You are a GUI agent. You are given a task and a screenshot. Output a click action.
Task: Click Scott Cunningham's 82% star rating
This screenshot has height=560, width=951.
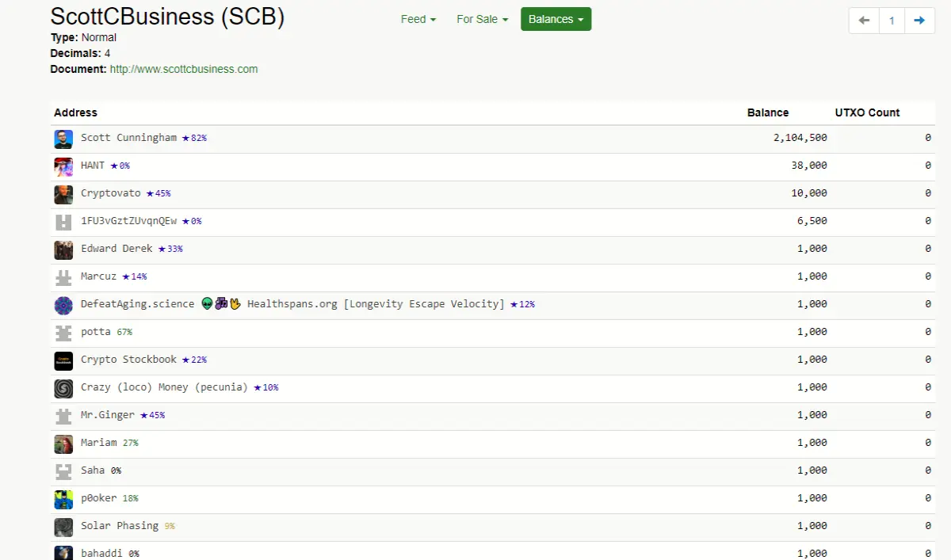tap(194, 138)
